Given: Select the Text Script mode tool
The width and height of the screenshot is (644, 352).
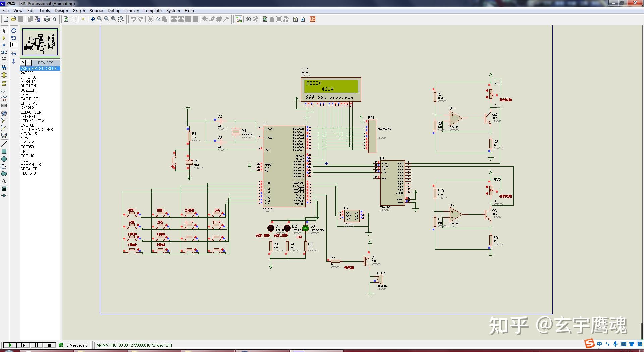Looking at the screenshot, I should (x=4, y=60).
